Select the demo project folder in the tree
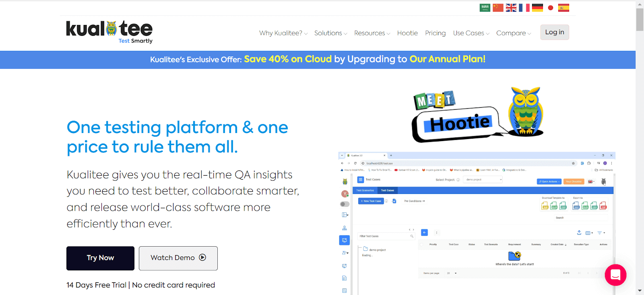 point(374,249)
